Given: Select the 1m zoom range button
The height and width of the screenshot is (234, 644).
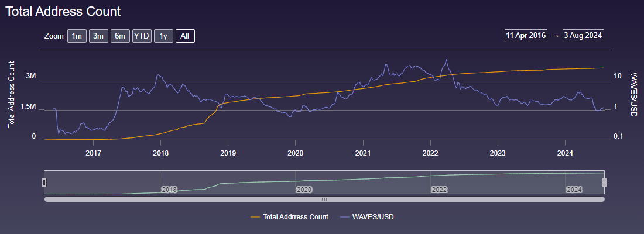Looking at the screenshot, I should tap(77, 36).
